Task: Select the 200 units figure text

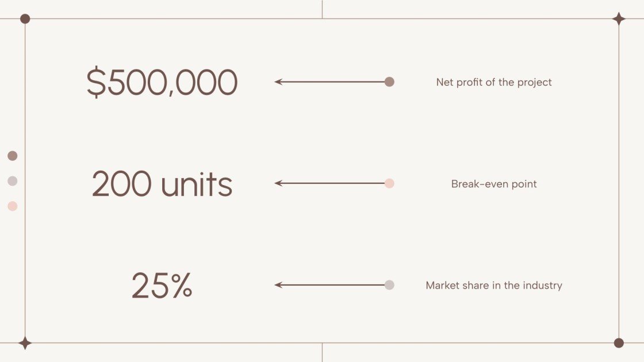Action: [162, 184]
